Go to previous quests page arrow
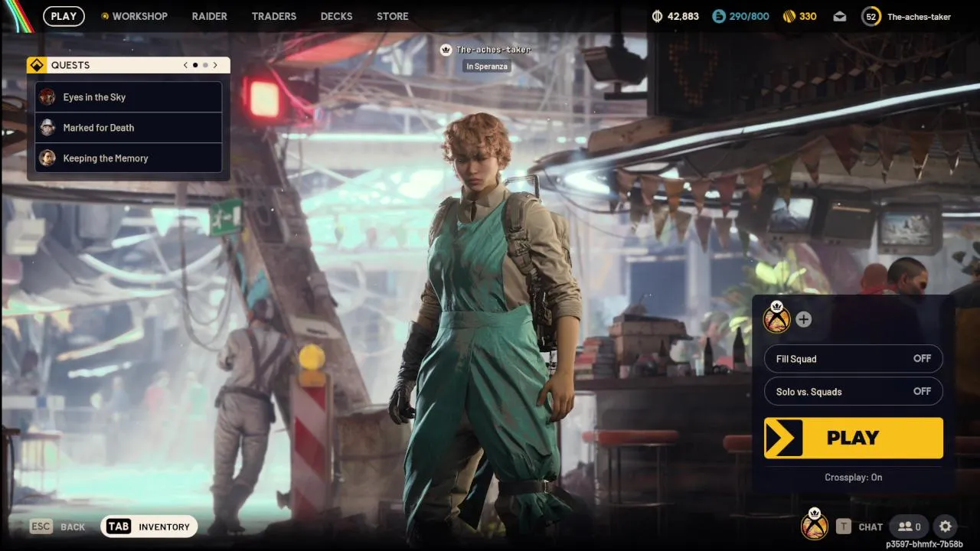Viewport: 980px width, 551px height. pyautogui.click(x=185, y=65)
